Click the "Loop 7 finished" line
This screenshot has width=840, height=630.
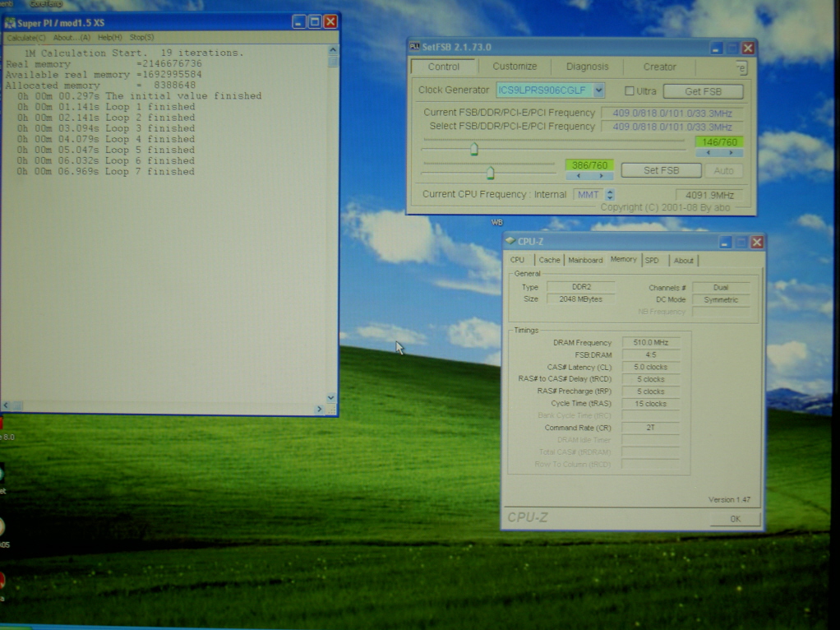(x=105, y=172)
